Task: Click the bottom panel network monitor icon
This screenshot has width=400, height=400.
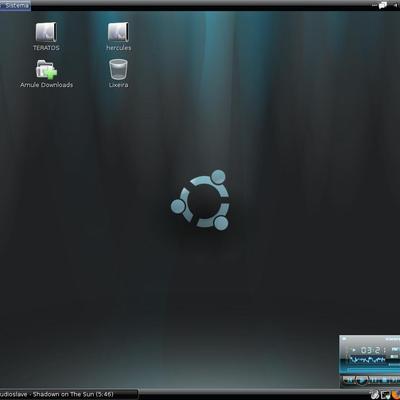Action: (x=385, y=395)
